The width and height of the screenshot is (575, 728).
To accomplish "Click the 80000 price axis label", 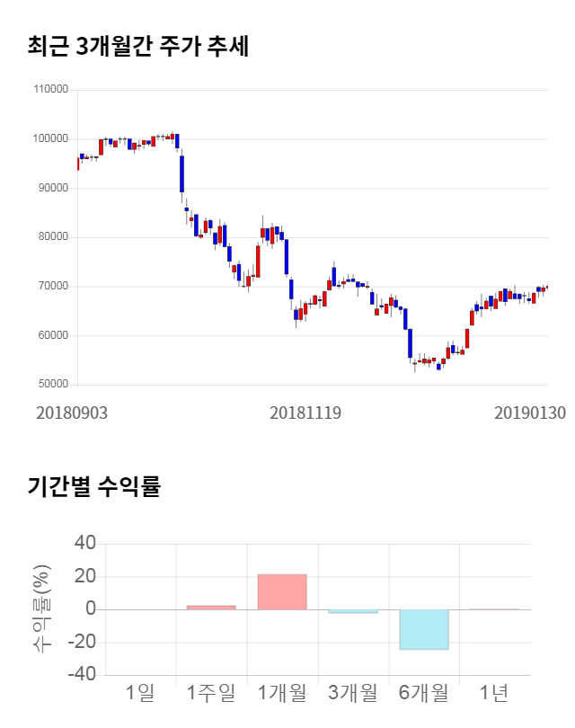I will coord(52,237).
